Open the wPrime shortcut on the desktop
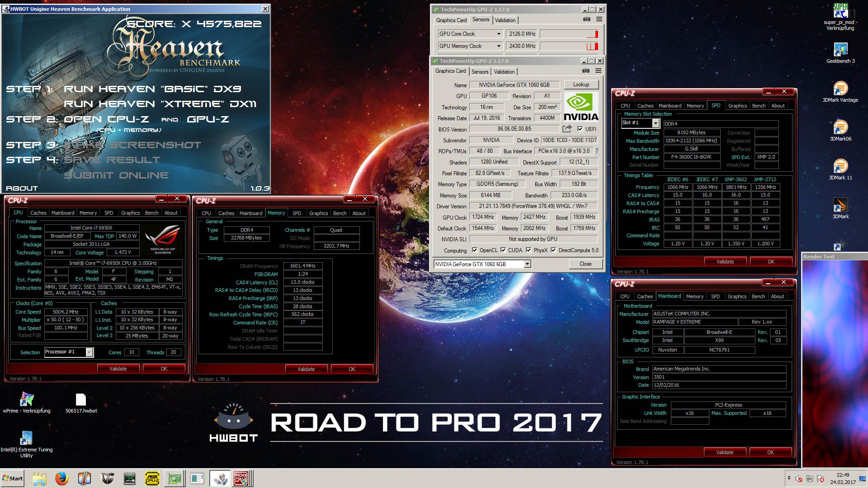Screen dimensions: 868x488 [27, 403]
